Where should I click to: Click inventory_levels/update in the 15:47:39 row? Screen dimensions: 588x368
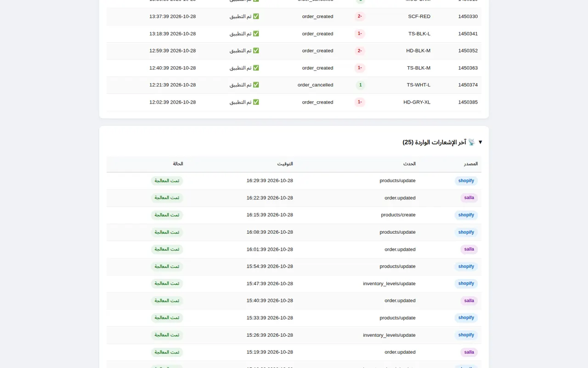coord(389,283)
